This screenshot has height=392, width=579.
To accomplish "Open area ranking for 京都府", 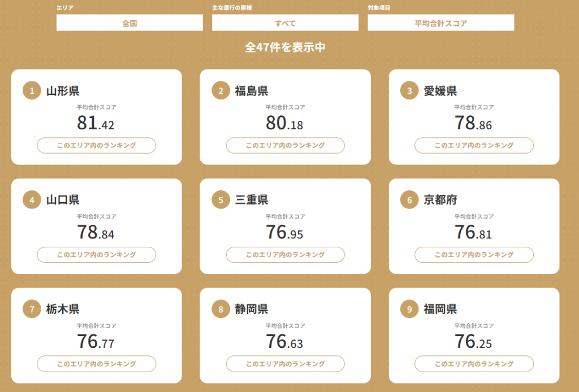I will 474,255.
